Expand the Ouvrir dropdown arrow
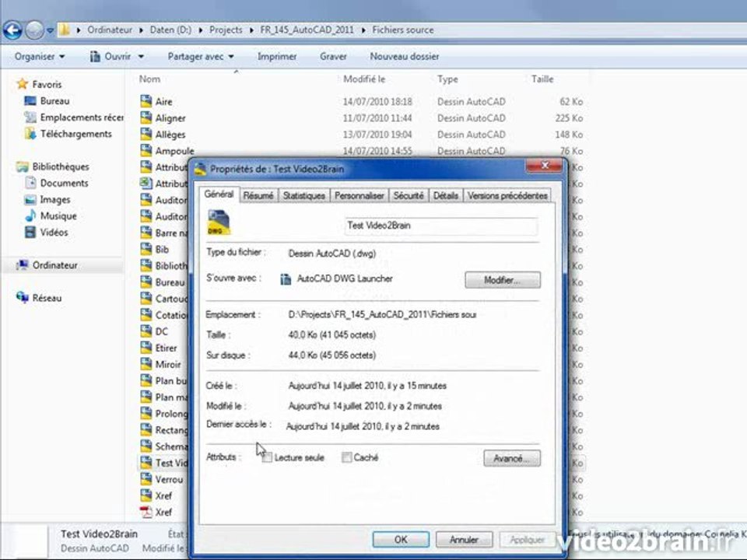Viewport: 747px width, 560px height. point(141,57)
